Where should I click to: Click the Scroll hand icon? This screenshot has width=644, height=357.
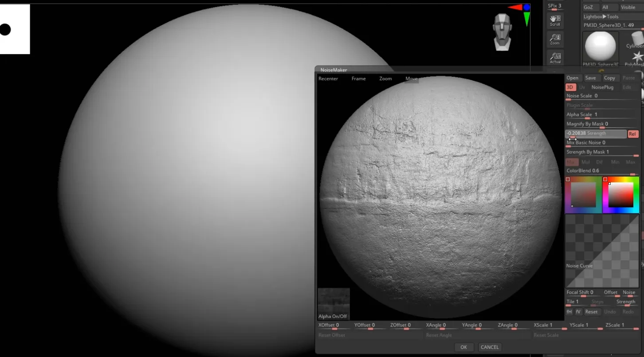(x=555, y=20)
